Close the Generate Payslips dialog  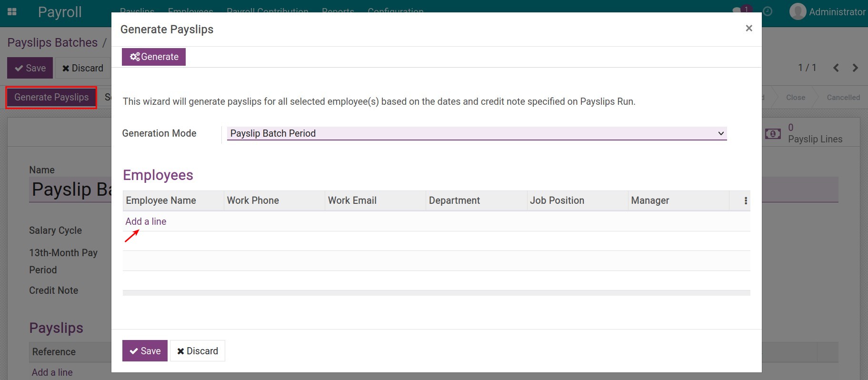[x=748, y=29]
